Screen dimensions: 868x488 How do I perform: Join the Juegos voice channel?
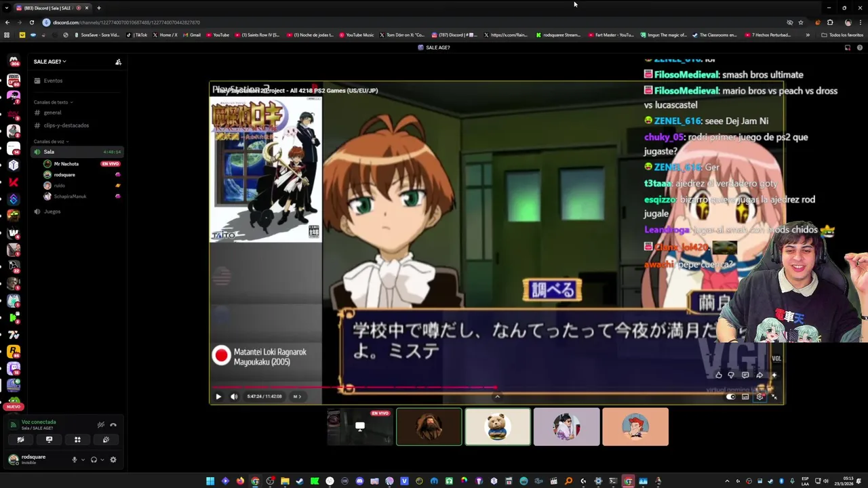[x=76, y=211]
